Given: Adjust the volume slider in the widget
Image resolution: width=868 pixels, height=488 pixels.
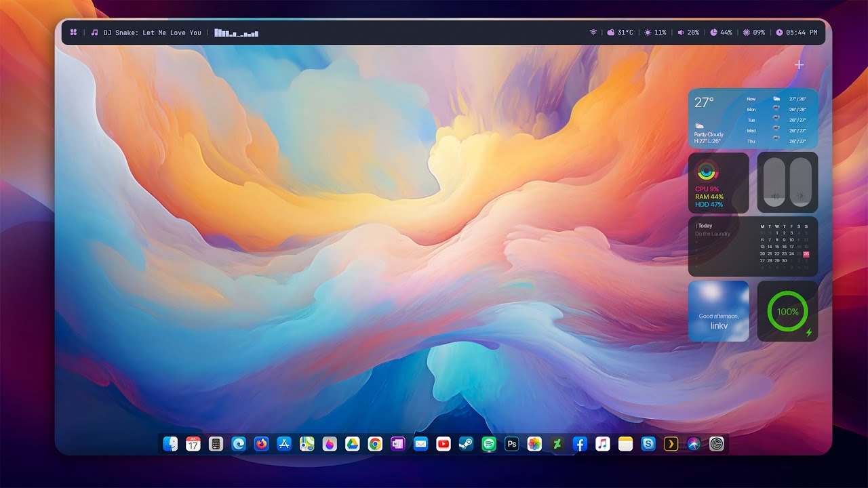Looking at the screenshot, I should (774, 182).
